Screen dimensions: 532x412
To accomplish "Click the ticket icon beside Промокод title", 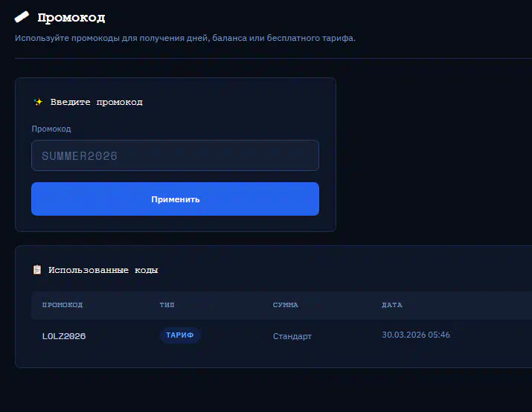I will [22, 16].
